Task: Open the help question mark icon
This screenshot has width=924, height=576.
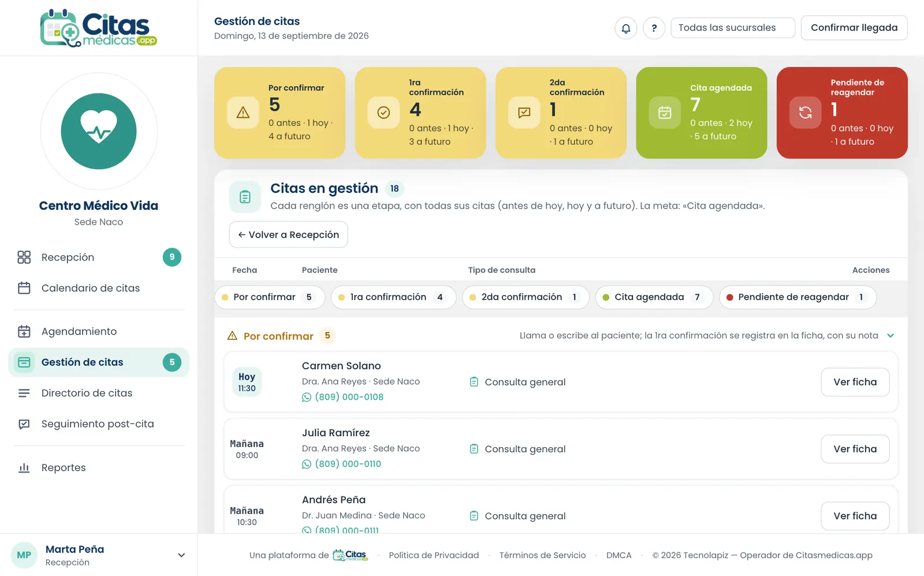Action: coord(654,28)
